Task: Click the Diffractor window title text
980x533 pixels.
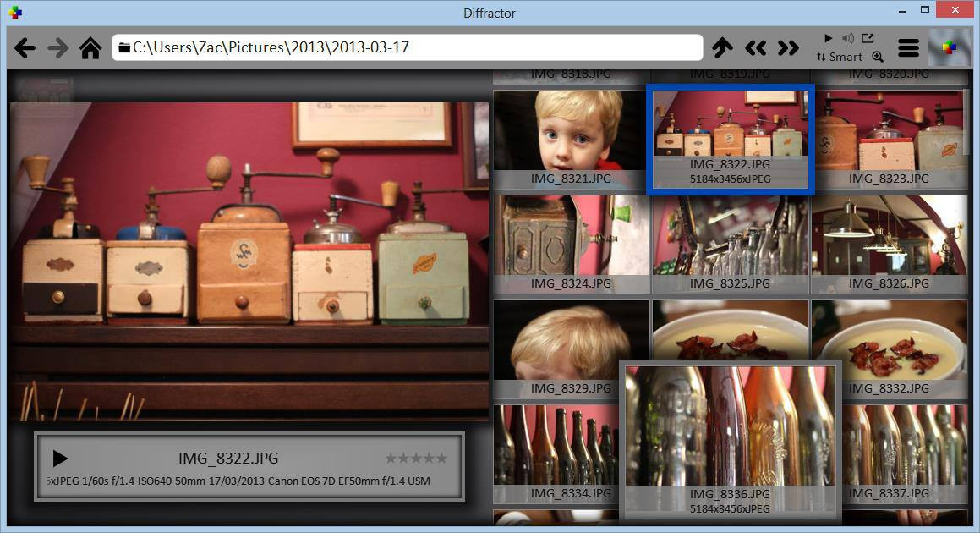Action: 490,14
